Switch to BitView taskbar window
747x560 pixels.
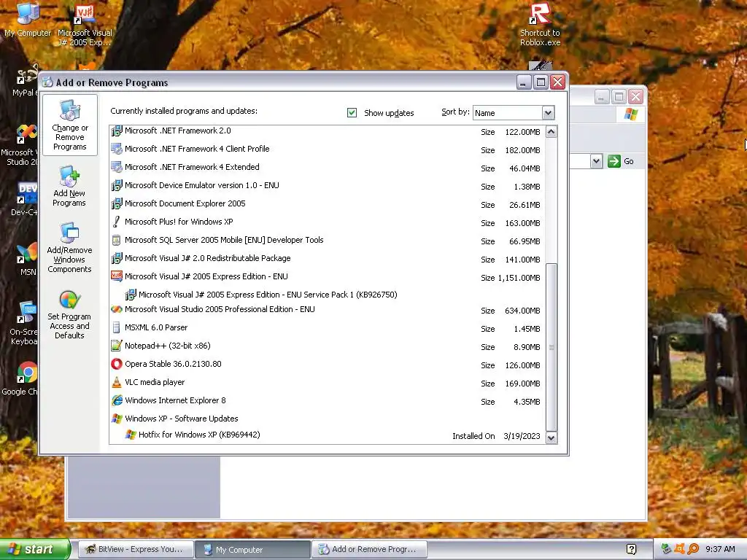click(x=135, y=550)
